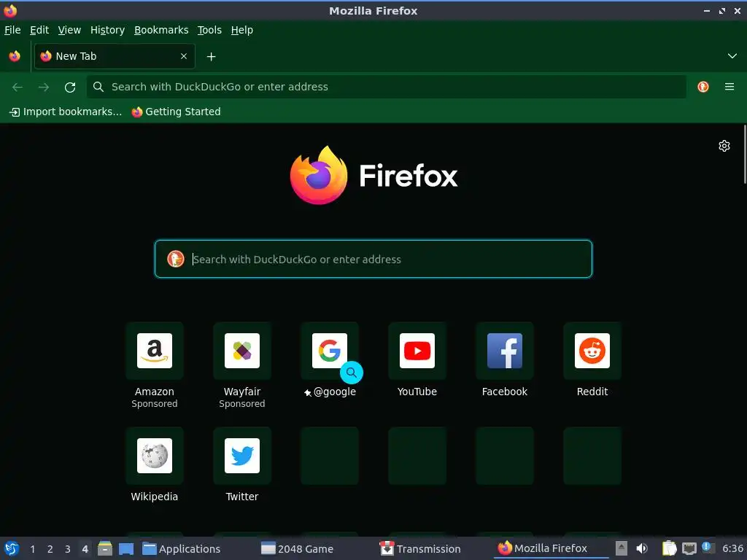
Task: Switch to workspace 3
Action: point(68,549)
